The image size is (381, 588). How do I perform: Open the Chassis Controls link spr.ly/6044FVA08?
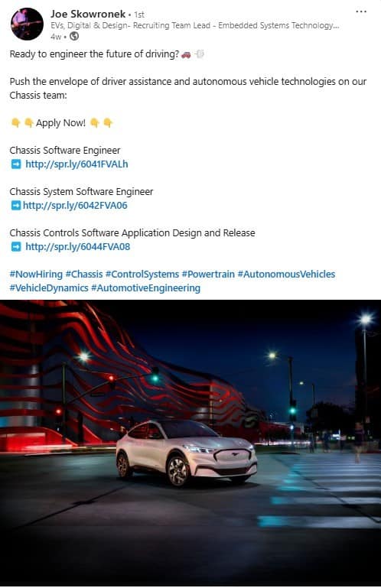click(78, 247)
